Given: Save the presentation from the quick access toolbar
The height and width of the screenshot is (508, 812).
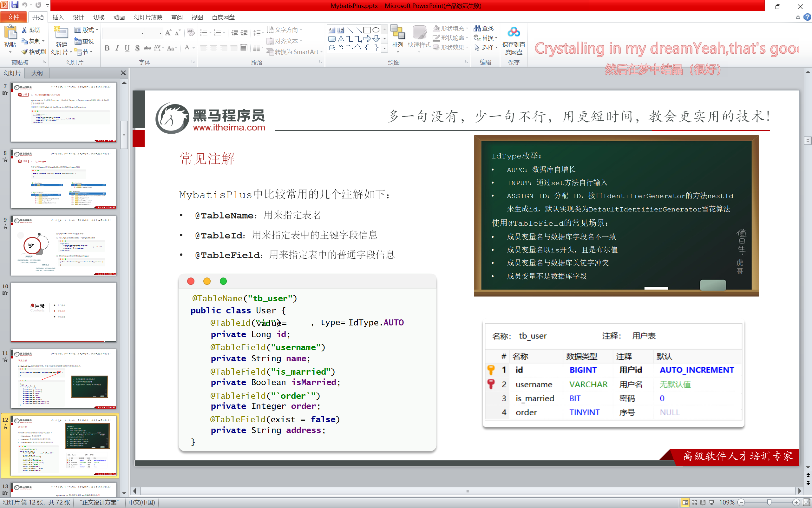Looking at the screenshot, I should click(15, 5).
